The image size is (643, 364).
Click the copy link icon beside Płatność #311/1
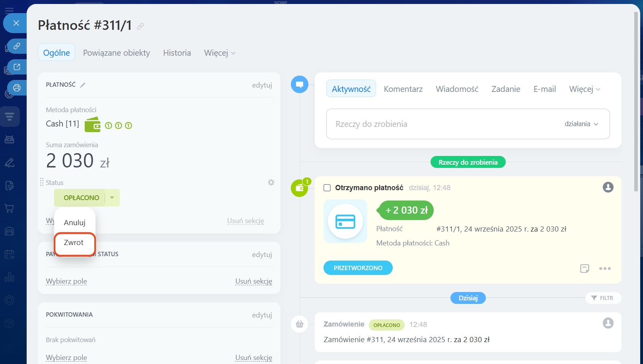pos(140,26)
